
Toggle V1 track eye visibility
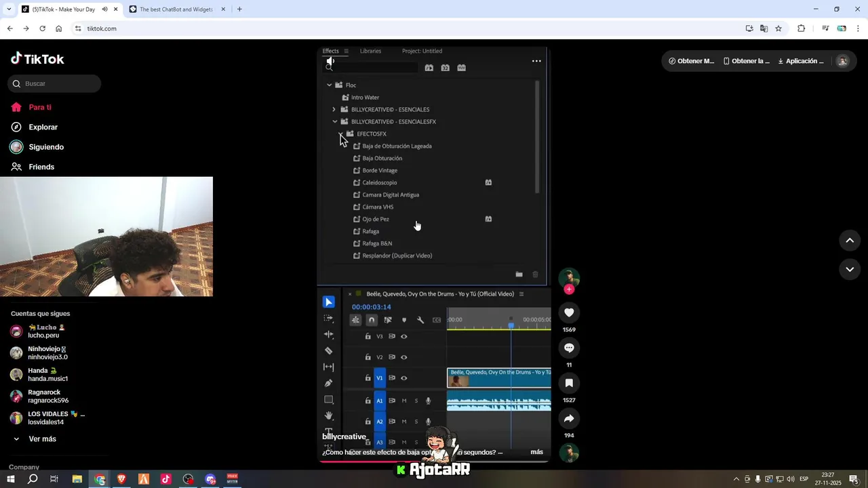coord(404,378)
